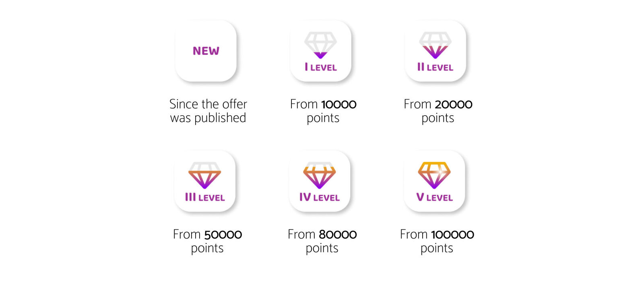The width and height of the screenshot is (644, 285).
Task: Pick the V LEVEL gold diamond badge
Action: pos(434,181)
